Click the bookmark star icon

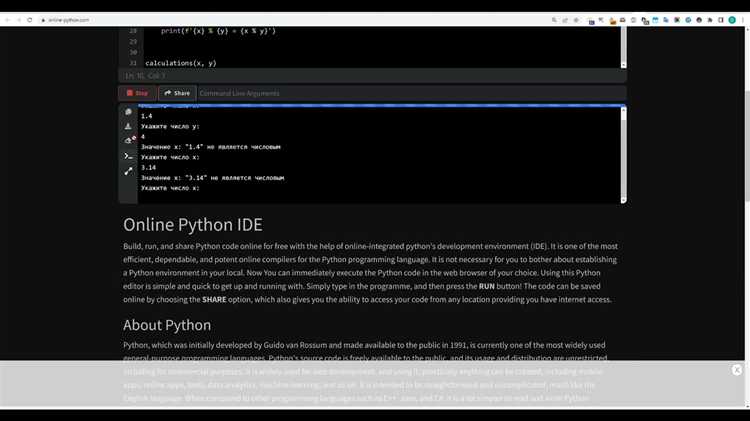576,20
